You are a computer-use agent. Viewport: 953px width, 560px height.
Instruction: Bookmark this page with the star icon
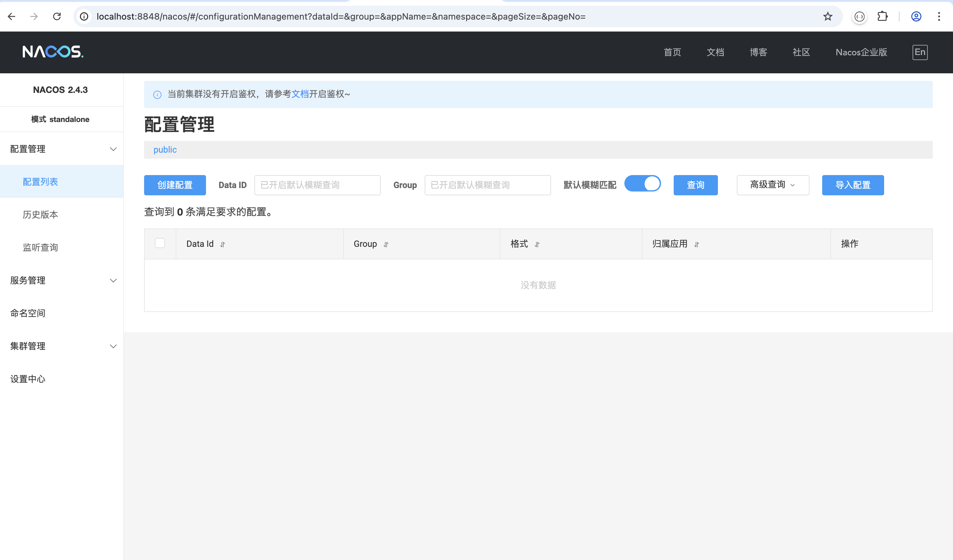828,16
